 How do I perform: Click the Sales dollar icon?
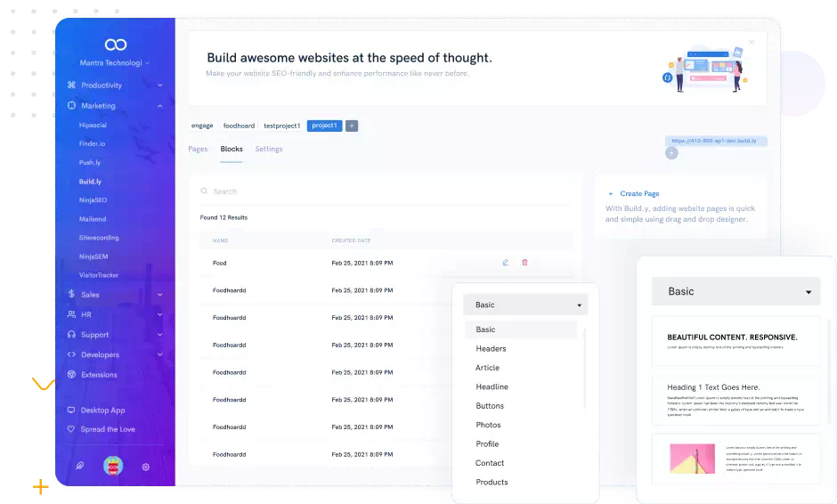click(x=71, y=294)
